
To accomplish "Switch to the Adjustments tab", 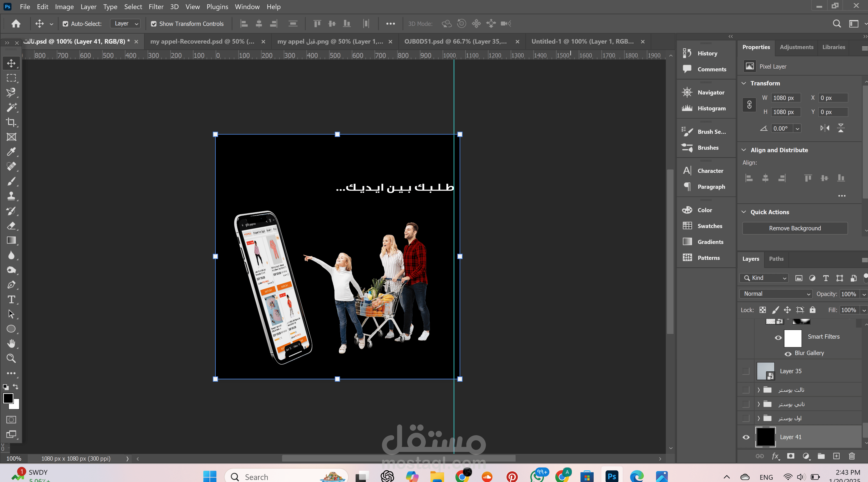I will click(x=797, y=47).
